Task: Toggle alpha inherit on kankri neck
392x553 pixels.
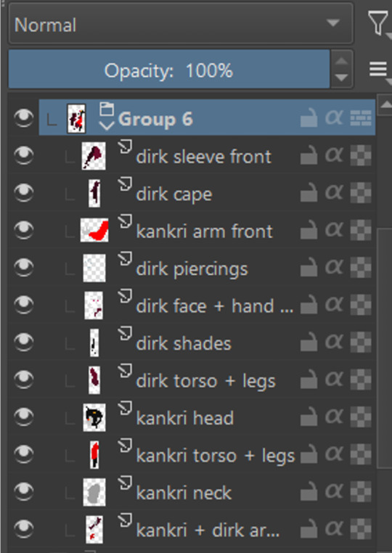Action: click(334, 491)
